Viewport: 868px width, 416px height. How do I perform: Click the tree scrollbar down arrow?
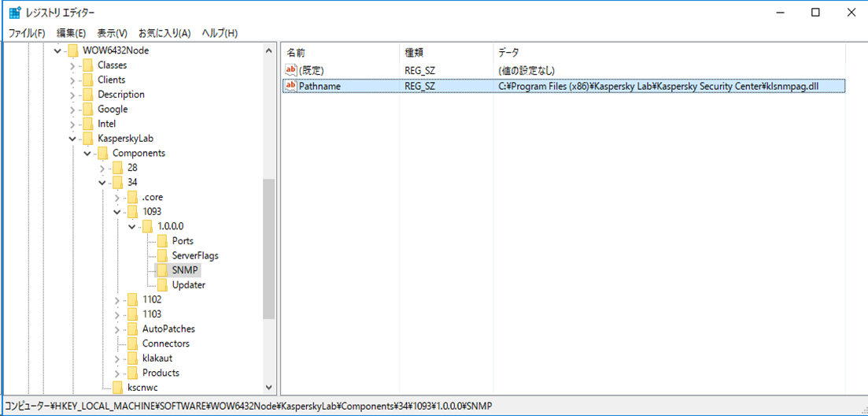pyautogui.click(x=269, y=387)
